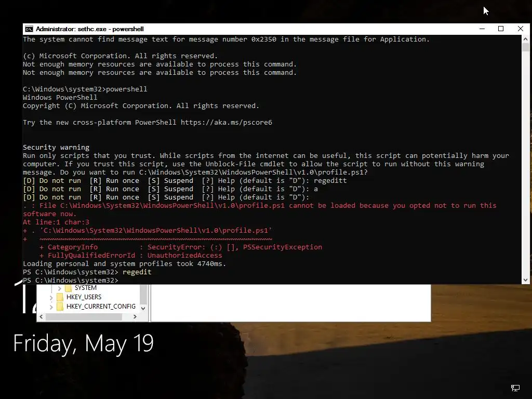The width and height of the screenshot is (532, 399).
Task: Open the network icon on lock screen
Action: [x=515, y=388]
